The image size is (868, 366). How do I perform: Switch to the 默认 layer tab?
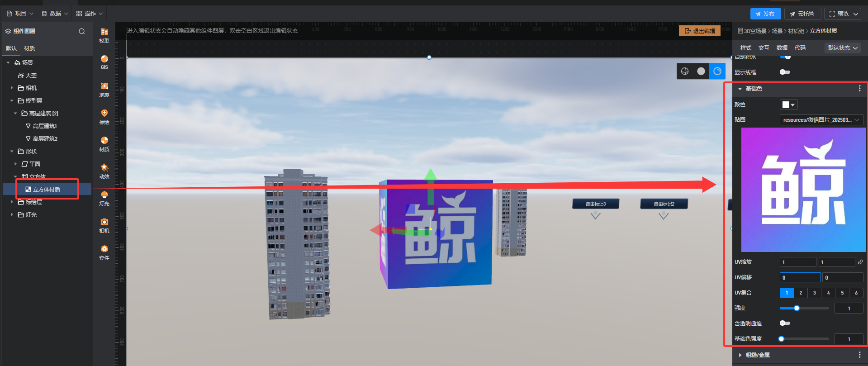click(11, 48)
